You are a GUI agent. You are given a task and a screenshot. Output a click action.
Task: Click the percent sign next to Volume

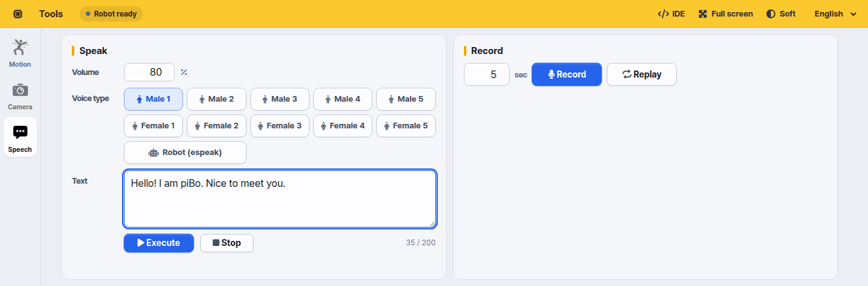(184, 72)
